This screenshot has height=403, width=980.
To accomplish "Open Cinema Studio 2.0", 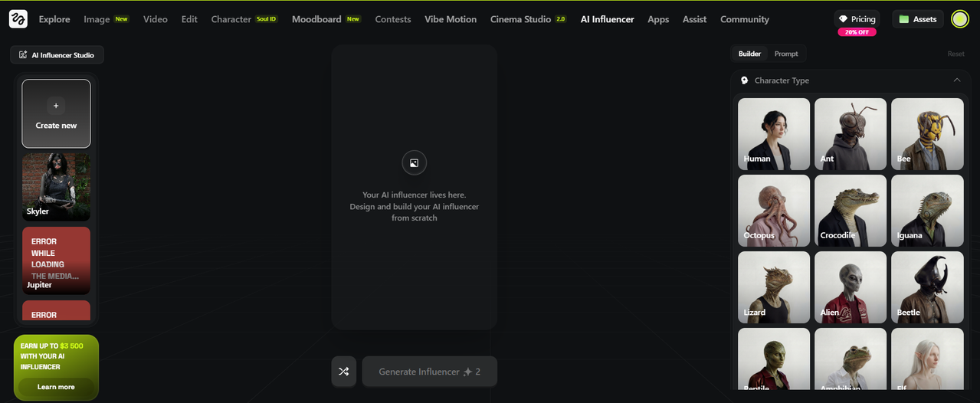I will tap(529, 19).
